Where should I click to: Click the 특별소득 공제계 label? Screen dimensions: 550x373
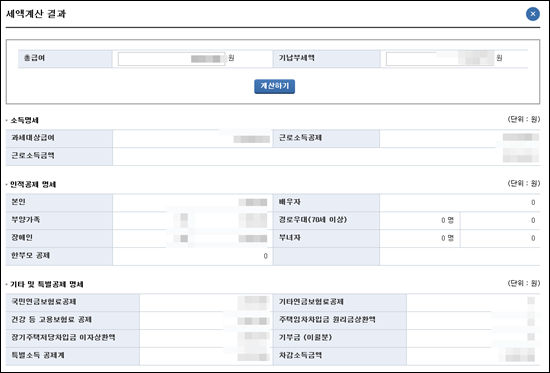38,355
